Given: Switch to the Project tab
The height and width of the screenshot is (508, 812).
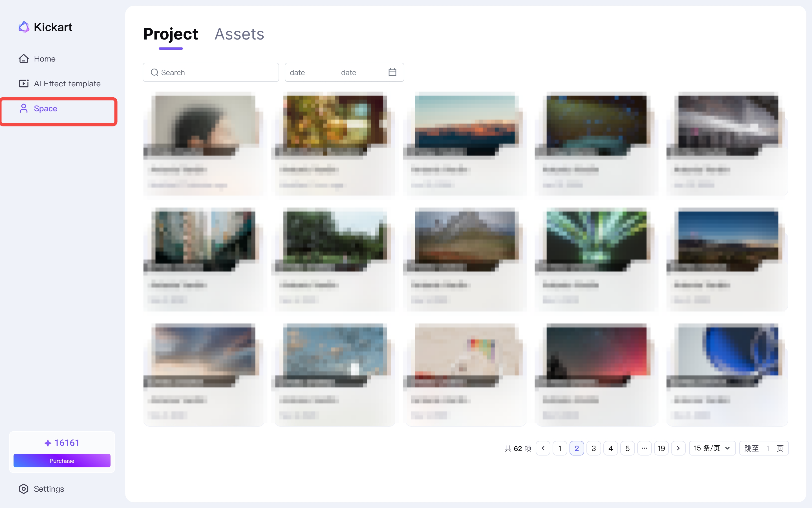Looking at the screenshot, I should click(x=171, y=34).
